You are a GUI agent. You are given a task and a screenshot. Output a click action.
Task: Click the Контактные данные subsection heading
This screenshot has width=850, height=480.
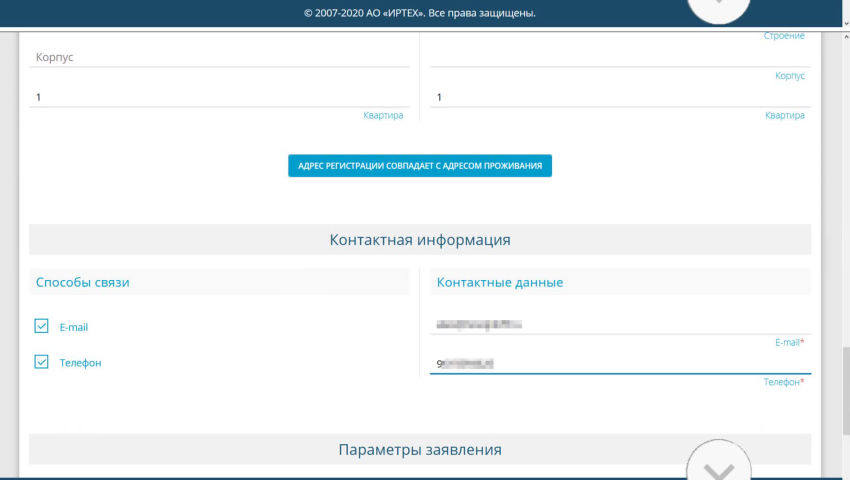click(500, 282)
